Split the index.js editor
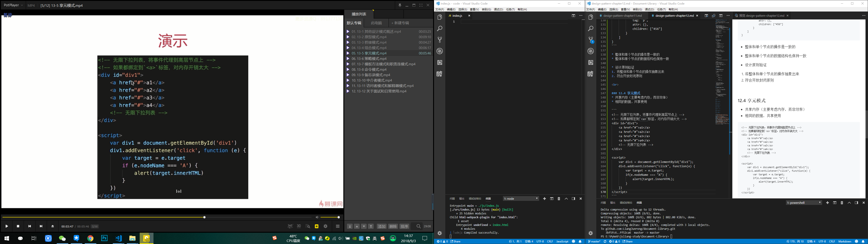868x244 pixels. 573,16
